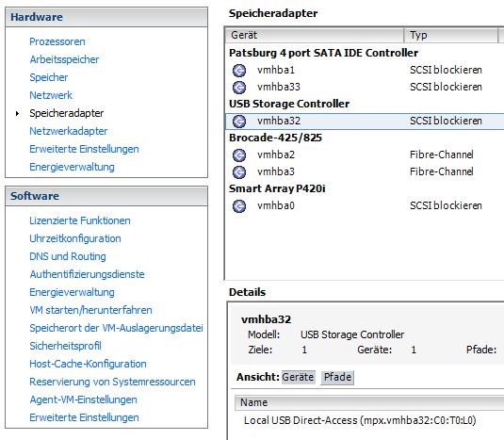Image resolution: width=504 pixels, height=440 pixels.
Task: Open DNS und Routing settings
Action: click(68, 256)
